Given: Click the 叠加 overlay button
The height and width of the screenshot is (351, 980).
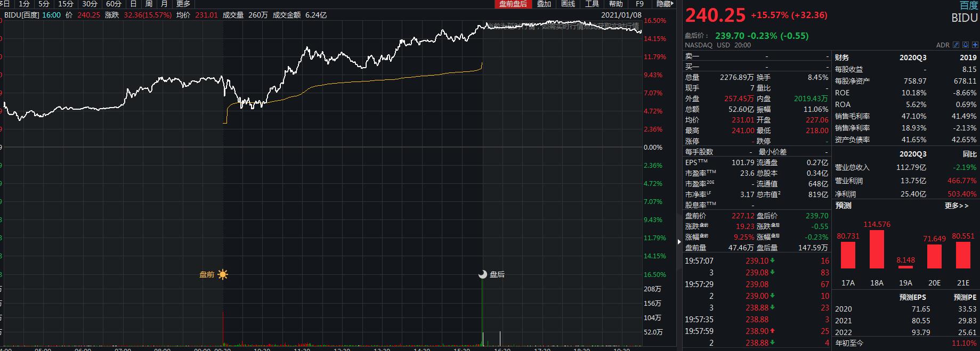Looking at the screenshot, I should click(x=544, y=4).
